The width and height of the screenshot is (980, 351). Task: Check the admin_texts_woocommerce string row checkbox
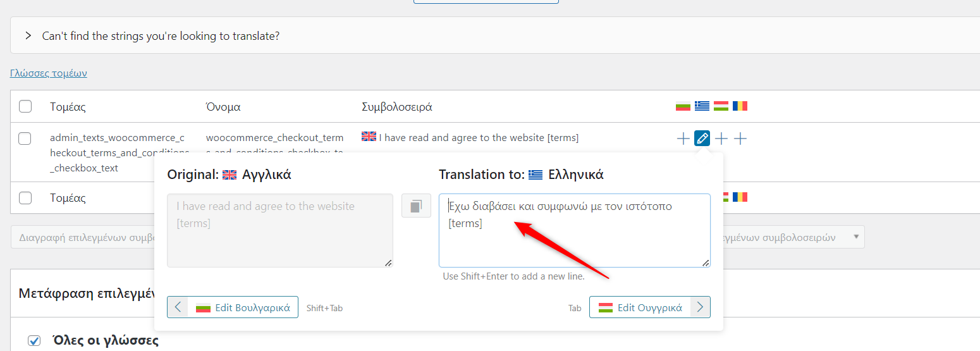(25, 139)
